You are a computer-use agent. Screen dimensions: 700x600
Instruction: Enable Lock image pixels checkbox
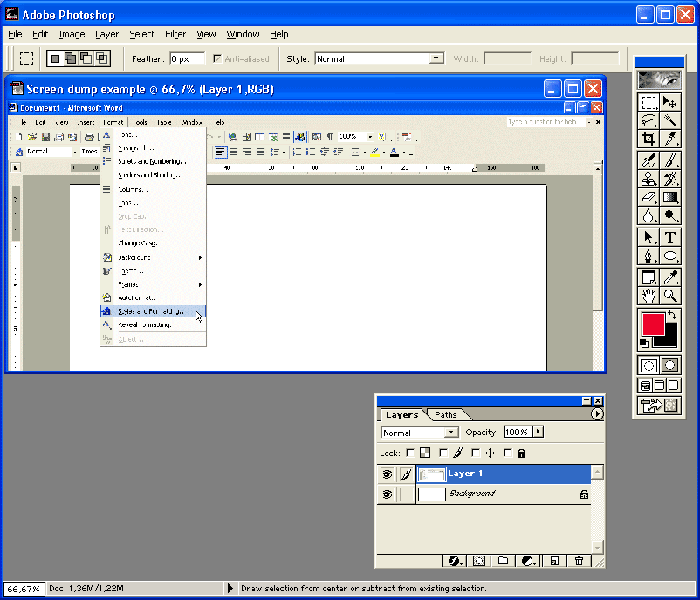point(443,453)
